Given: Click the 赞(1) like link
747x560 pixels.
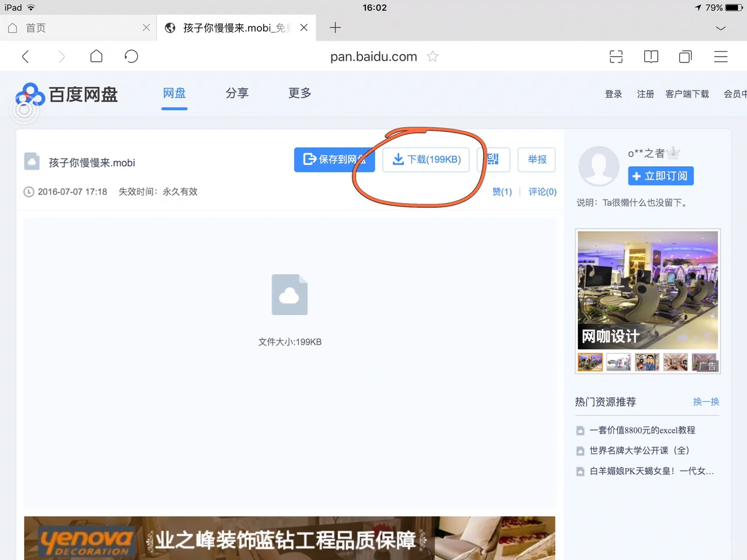Looking at the screenshot, I should point(502,192).
